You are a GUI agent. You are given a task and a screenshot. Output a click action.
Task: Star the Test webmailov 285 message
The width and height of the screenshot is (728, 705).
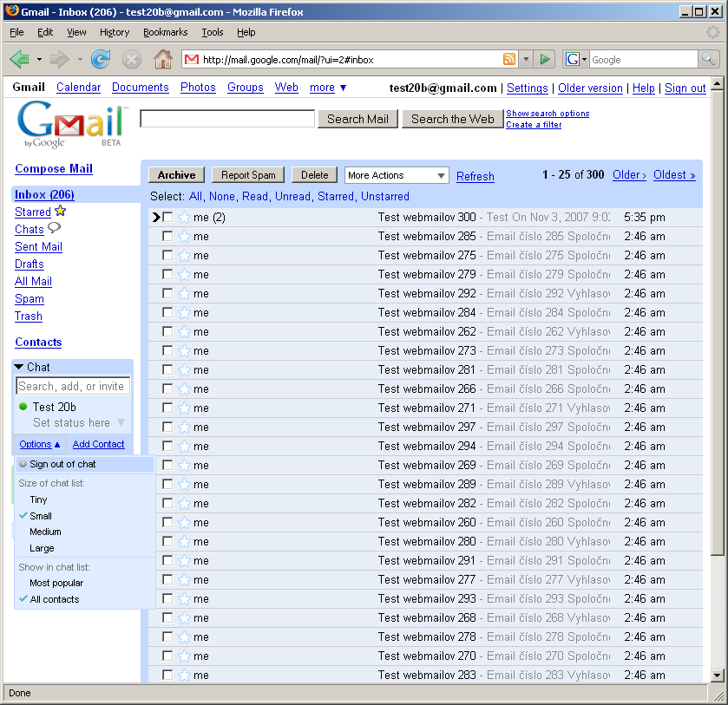(184, 237)
